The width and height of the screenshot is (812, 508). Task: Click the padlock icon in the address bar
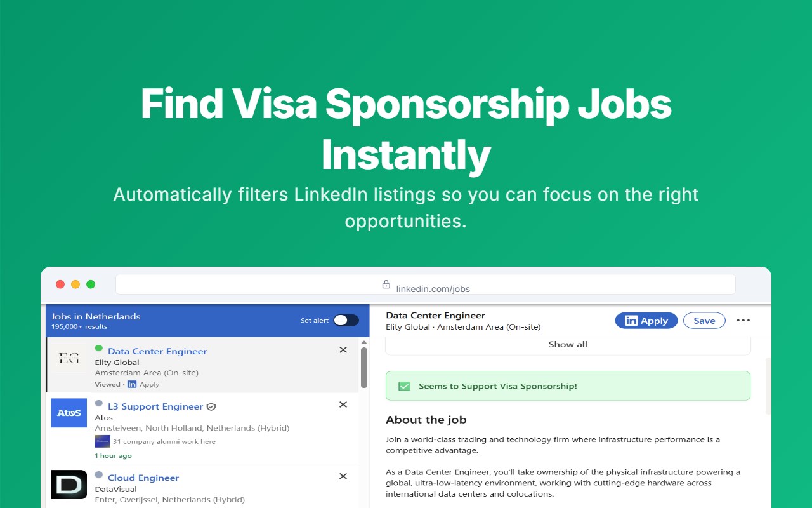[x=386, y=284]
